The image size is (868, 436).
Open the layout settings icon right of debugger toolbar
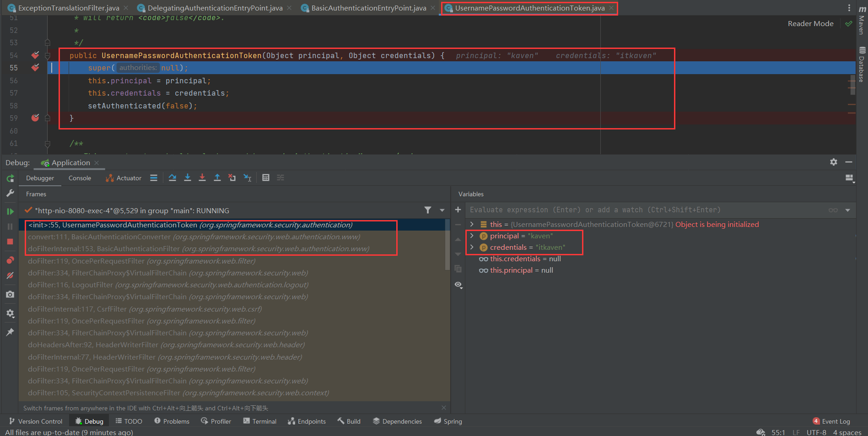850,178
